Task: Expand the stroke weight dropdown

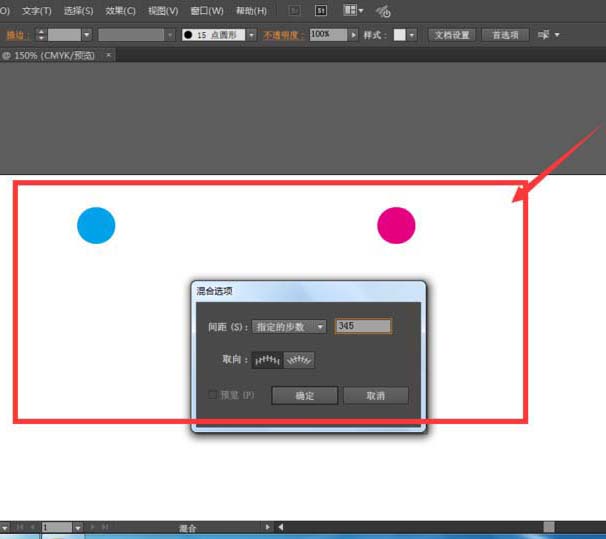Action: coord(87,35)
